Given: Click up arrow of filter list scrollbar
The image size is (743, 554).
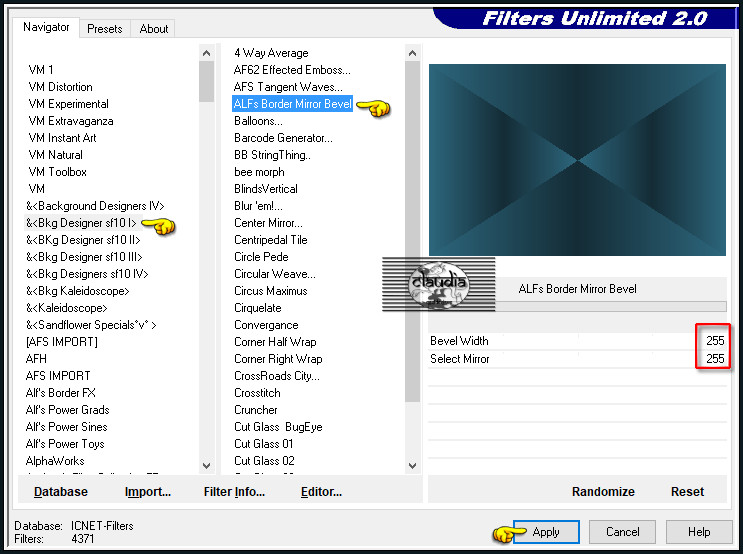Looking at the screenshot, I should point(413,53).
